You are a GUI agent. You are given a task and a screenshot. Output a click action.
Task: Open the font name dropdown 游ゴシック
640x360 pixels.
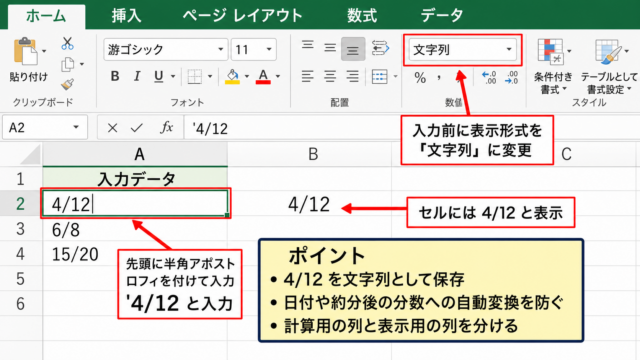(221, 49)
